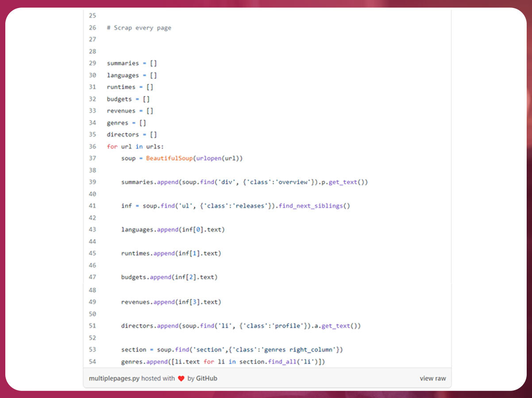The width and height of the screenshot is (532, 398).
Task: Select line number 26
Action: pos(92,27)
